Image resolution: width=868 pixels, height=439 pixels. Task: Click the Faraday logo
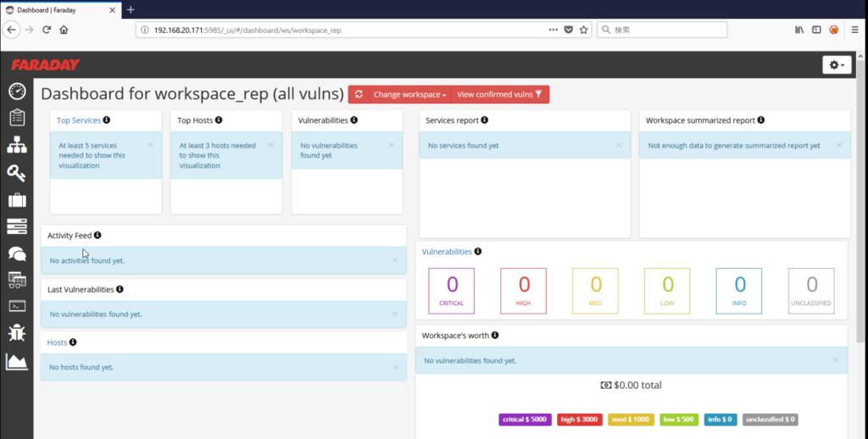46,64
